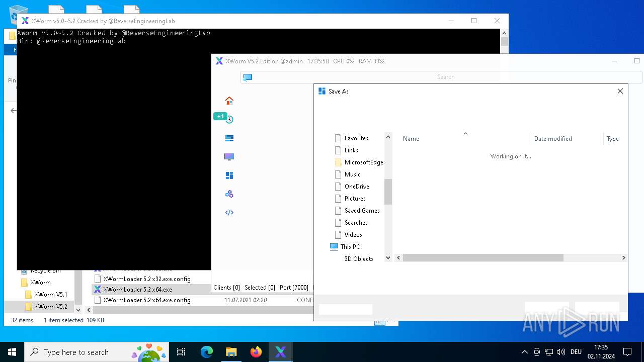Click Explorer back arrow
The height and width of the screenshot is (362, 644).
click(x=14, y=111)
